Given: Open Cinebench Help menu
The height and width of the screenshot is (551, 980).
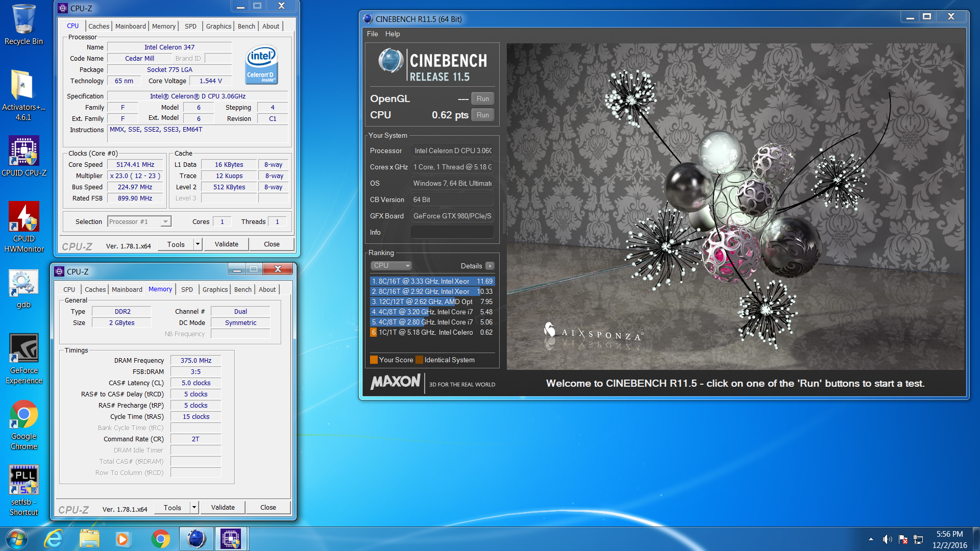Looking at the screenshot, I should pos(392,34).
